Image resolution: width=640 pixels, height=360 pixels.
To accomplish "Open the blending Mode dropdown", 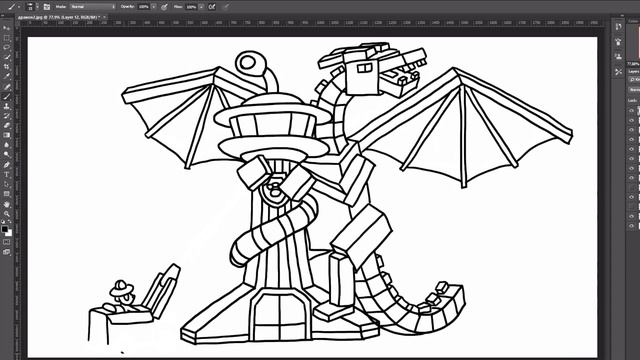I will [93, 7].
